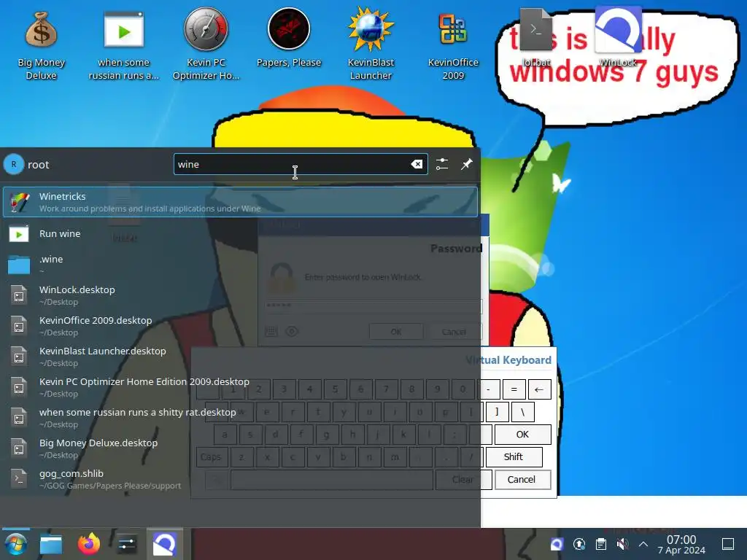Open the clock showing 07:00
Image resolution: width=747 pixels, height=560 pixels.
(x=681, y=544)
